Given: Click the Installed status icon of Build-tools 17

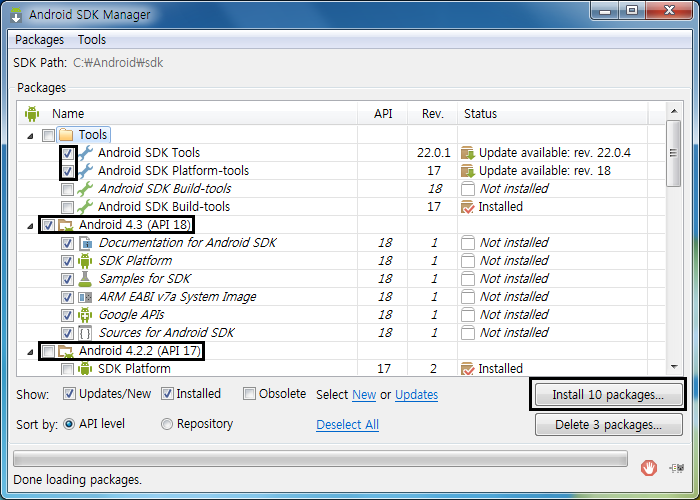Looking at the screenshot, I should tap(468, 207).
